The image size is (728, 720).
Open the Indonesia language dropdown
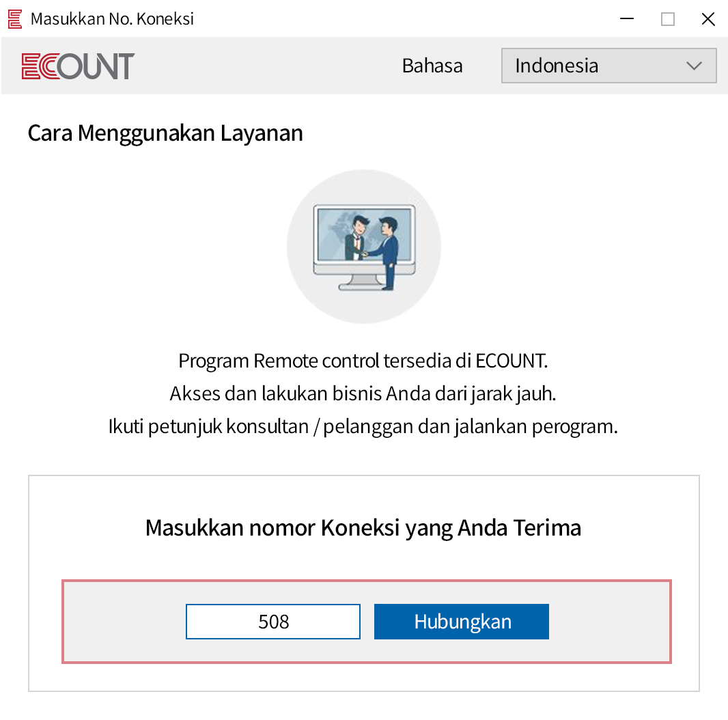tap(608, 66)
